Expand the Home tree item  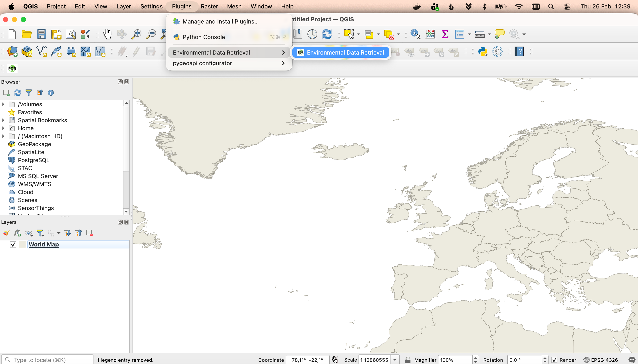pos(3,128)
